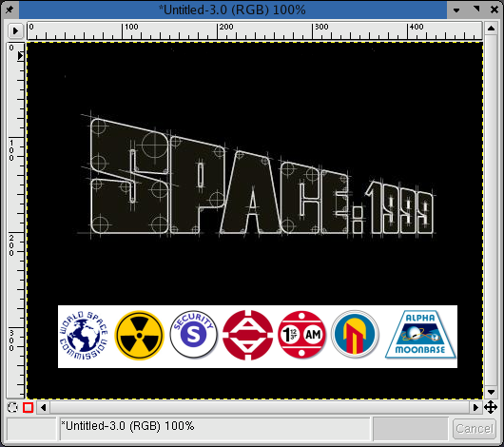The width and height of the screenshot is (504, 447).
Task: Click the pin icon in the title bar
Action: (x=9, y=10)
